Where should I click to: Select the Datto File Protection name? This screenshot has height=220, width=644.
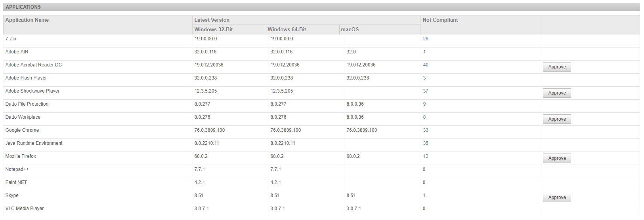(x=27, y=104)
